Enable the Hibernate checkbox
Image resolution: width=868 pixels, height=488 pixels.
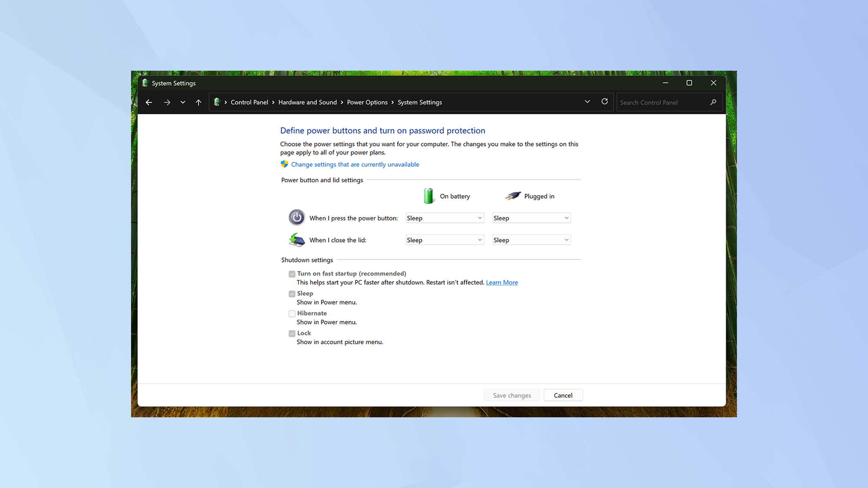pyautogui.click(x=292, y=314)
